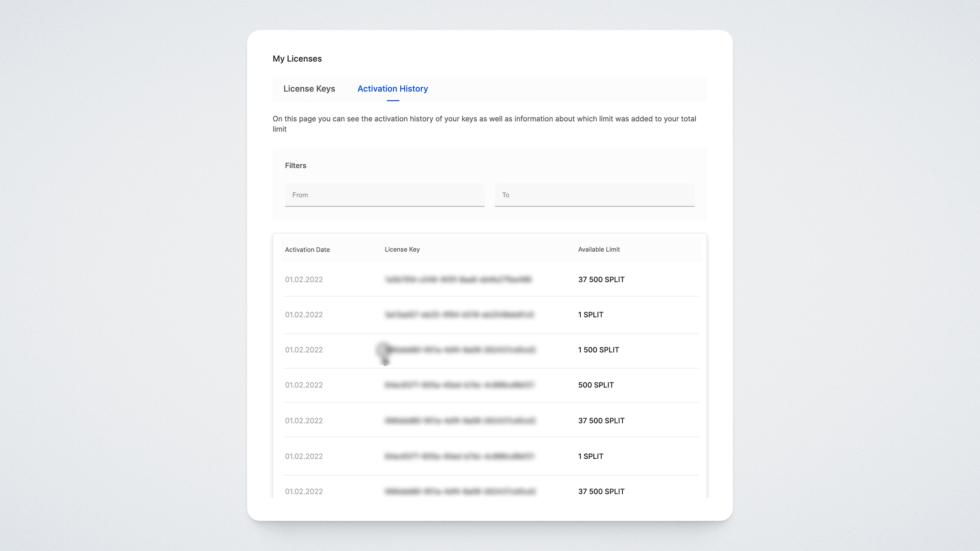Click the license key in the fourth row
The height and width of the screenshot is (551, 980).
click(459, 385)
